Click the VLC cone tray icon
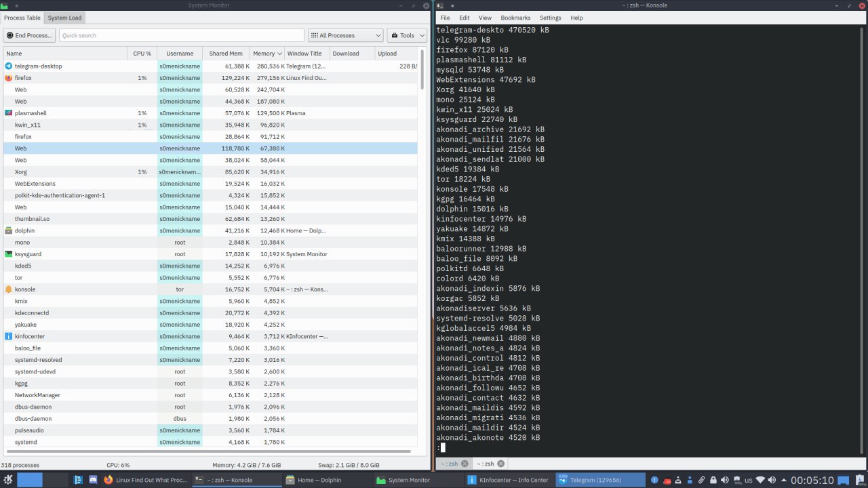The width and height of the screenshot is (868, 488). coord(678,480)
